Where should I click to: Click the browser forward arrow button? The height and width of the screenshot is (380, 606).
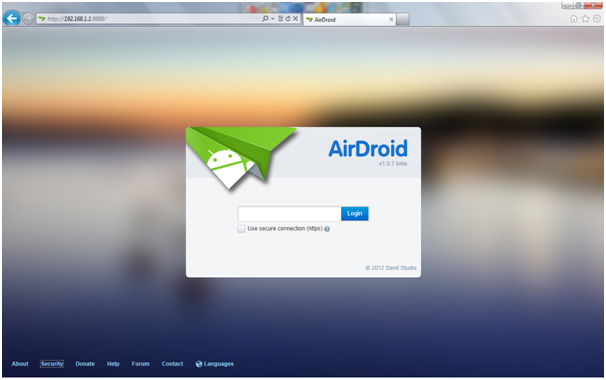28,19
